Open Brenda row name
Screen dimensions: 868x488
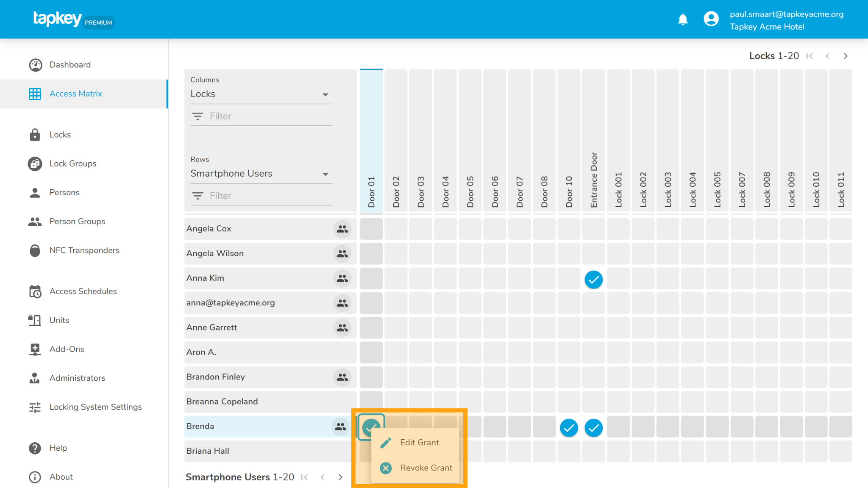200,427
